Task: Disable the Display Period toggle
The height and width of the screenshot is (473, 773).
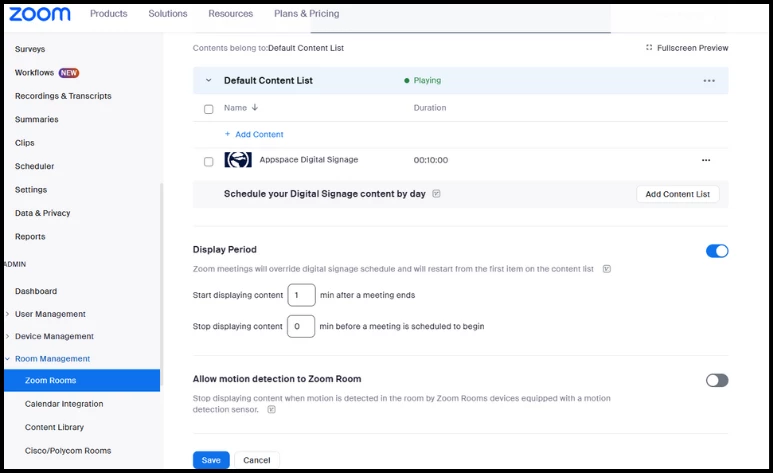Action: point(717,251)
